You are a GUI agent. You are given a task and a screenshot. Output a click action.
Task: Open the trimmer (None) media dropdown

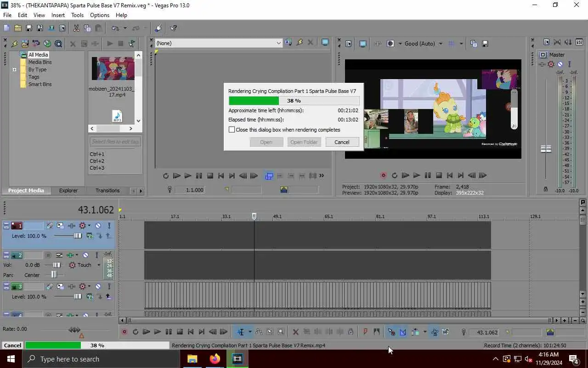click(x=278, y=43)
